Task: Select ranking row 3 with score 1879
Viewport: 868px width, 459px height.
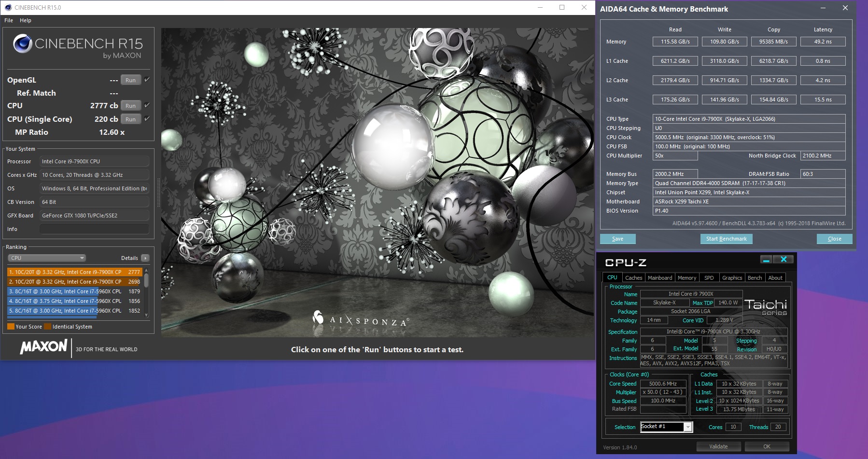Action: click(74, 291)
